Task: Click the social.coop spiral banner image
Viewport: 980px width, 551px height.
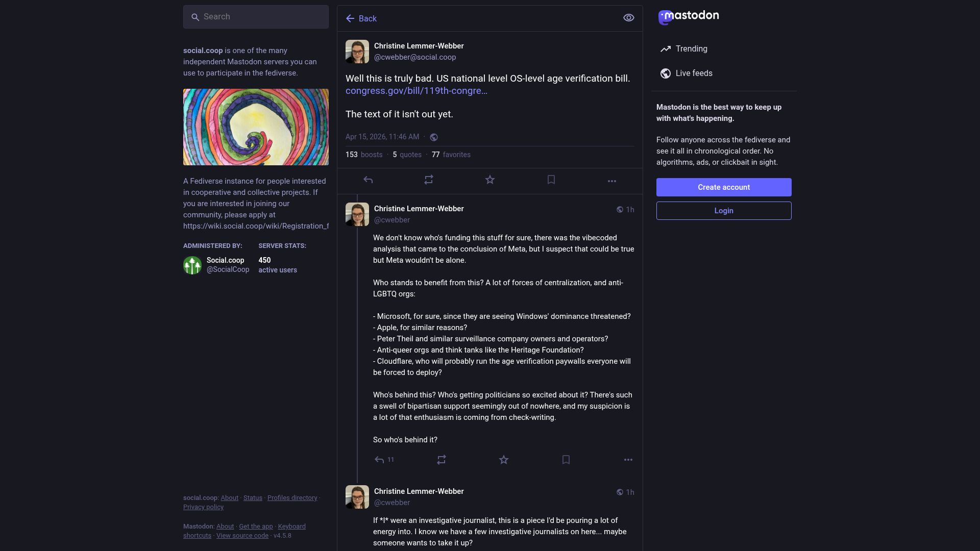Action: point(256,127)
